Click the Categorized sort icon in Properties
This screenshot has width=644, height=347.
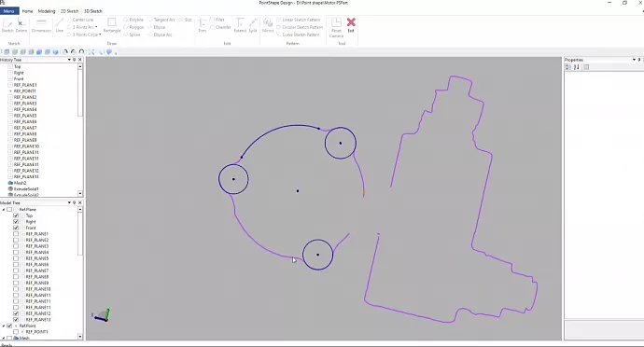pyautogui.click(x=568, y=67)
